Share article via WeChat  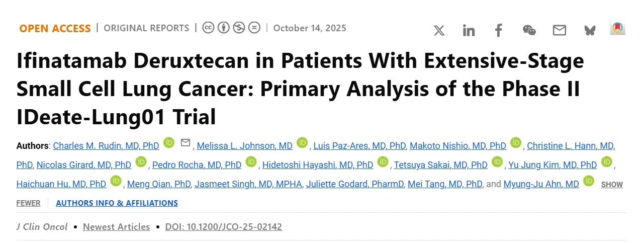coord(529,31)
